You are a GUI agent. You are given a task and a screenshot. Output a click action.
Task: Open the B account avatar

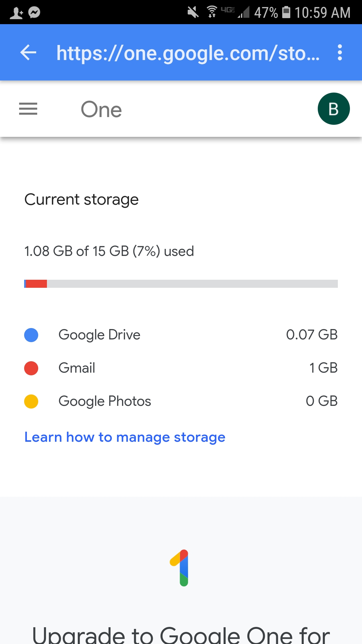[x=334, y=109]
